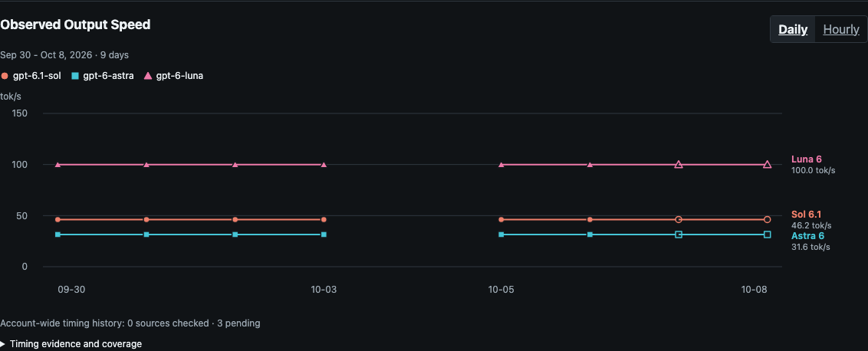Click the 10-08 x-axis label
The height and width of the screenshot is (351, 868).
tap(754, 290)
